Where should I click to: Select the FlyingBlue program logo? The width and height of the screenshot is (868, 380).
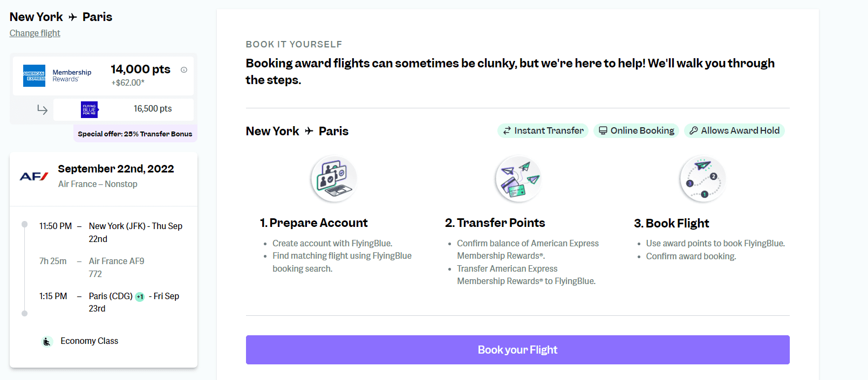[x=88, y=109]
